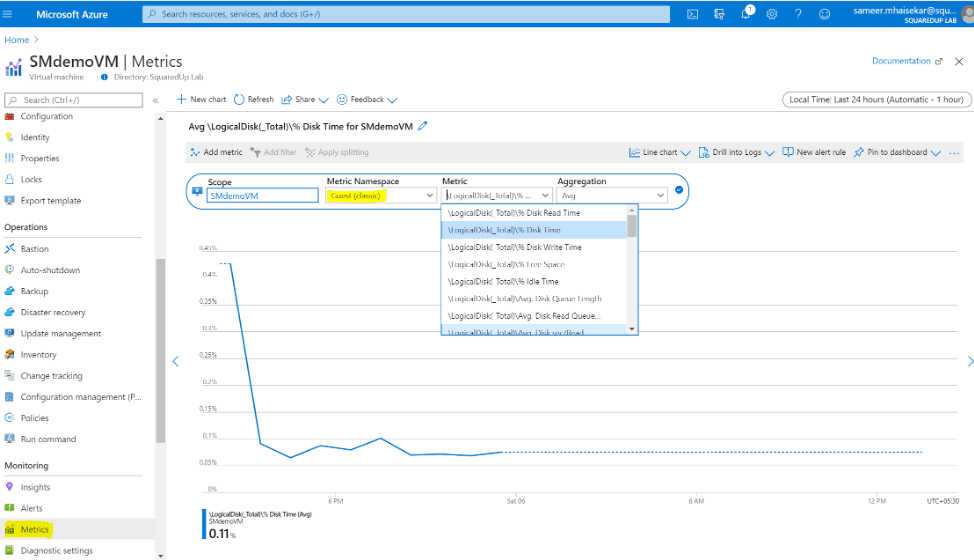The height and width of the screenshot is (560, 974).
Task: Open the Aggregation dropdown
Action: pyautogui.click(x=611, y=196)
